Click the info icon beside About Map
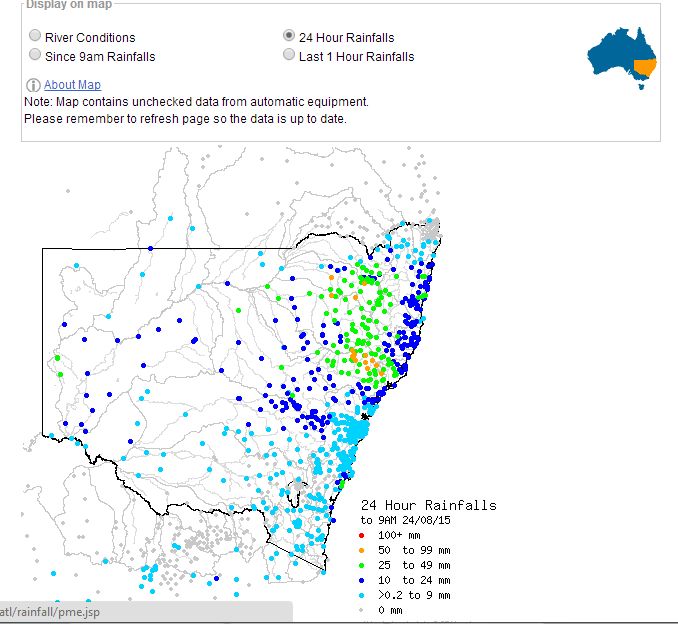 coord(33,85)
